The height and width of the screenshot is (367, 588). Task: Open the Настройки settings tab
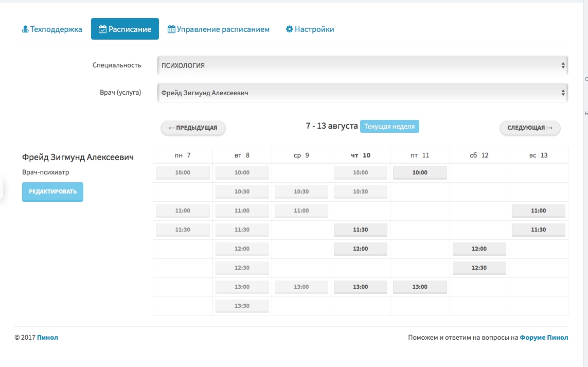pos(310,29)
